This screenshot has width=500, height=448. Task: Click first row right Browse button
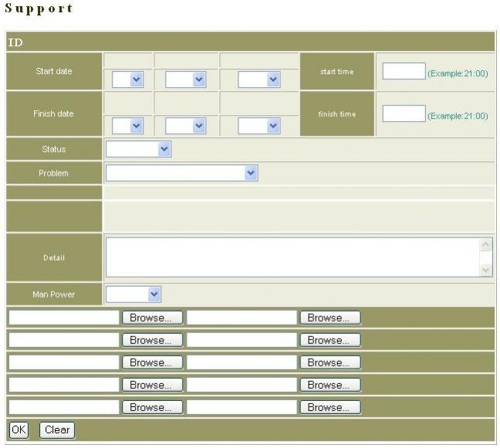coord(330,318)
